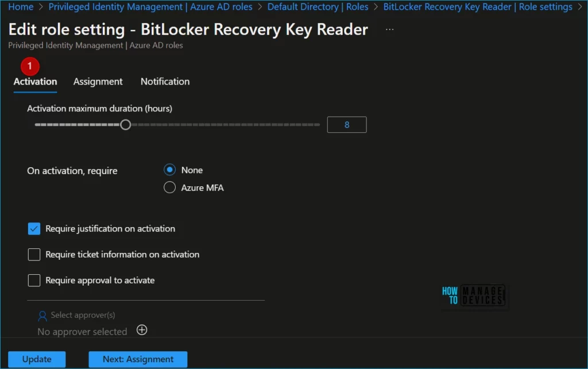Viewport: 588px width, 369px height.
Task: Open BitLocker Recovery Key Reader | Role settings breadcrumb
Action: pyautogui.click(x=478, y=7)
